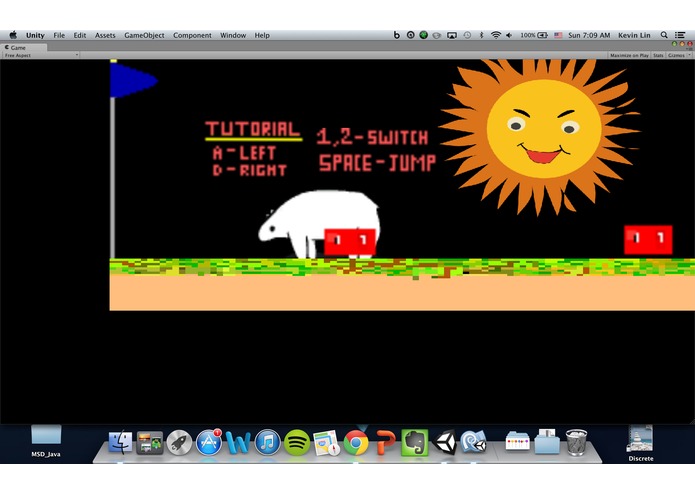Open Google Chrome in the dock
The height and width of the screenshot is (494, 695).
[356, 442]
